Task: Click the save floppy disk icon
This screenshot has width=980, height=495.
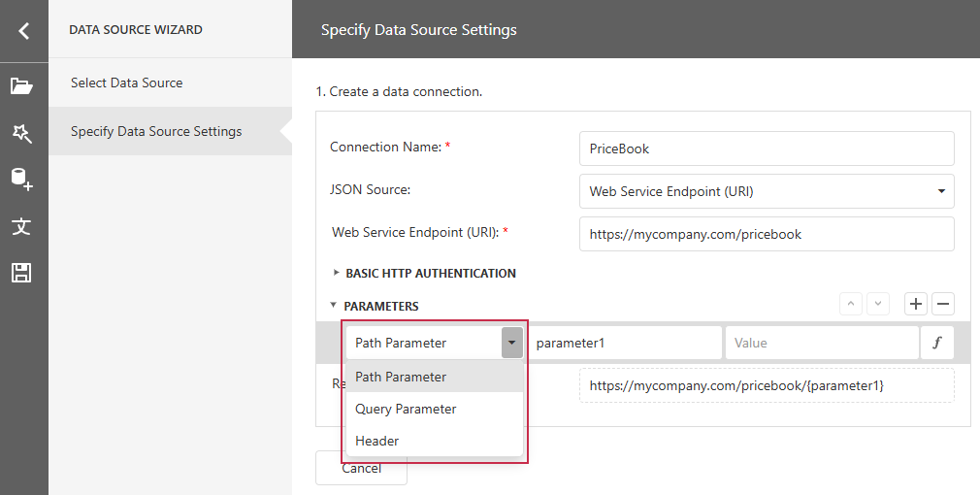Action: coord(21,273)
